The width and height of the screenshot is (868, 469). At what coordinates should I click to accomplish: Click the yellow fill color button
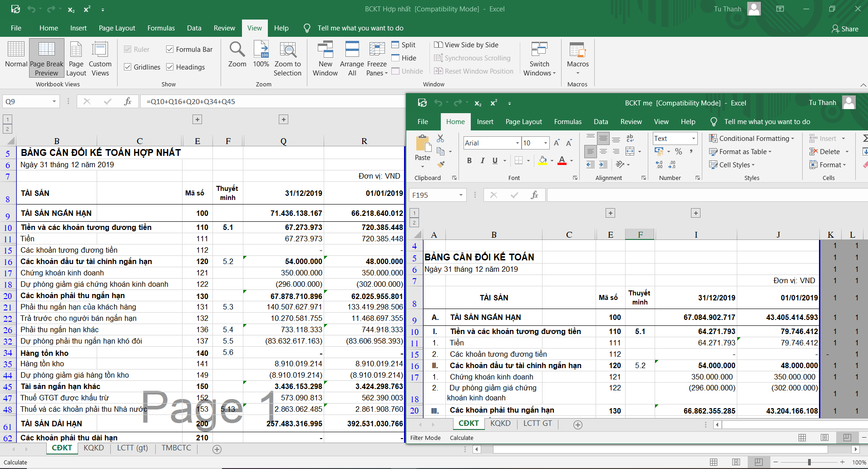[x=542, y=160]
